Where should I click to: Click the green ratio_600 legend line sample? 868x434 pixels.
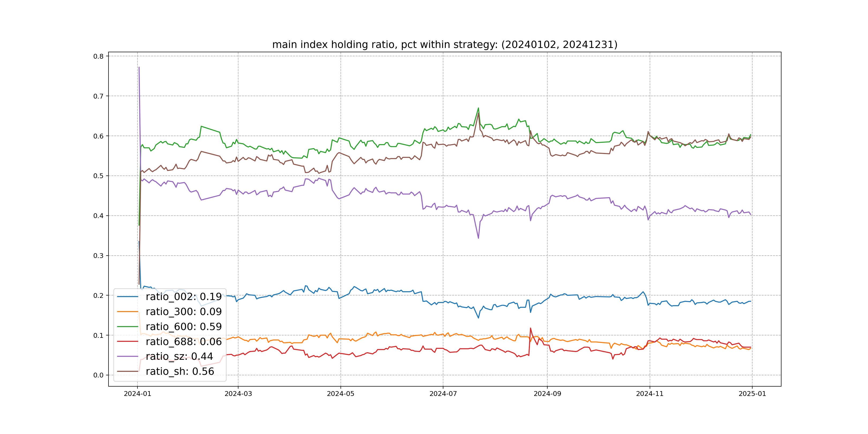tap(127, 327)
